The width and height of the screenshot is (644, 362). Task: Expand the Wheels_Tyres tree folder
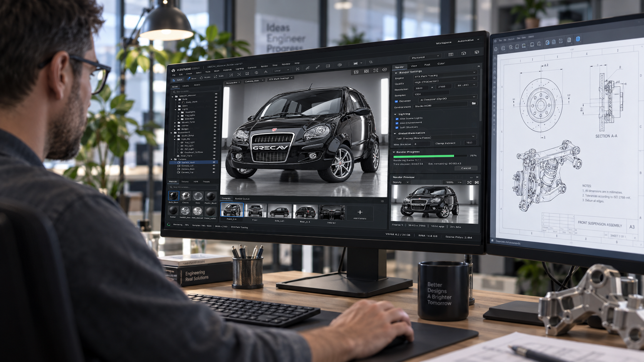pyautogui.click(x=176, y=122)
